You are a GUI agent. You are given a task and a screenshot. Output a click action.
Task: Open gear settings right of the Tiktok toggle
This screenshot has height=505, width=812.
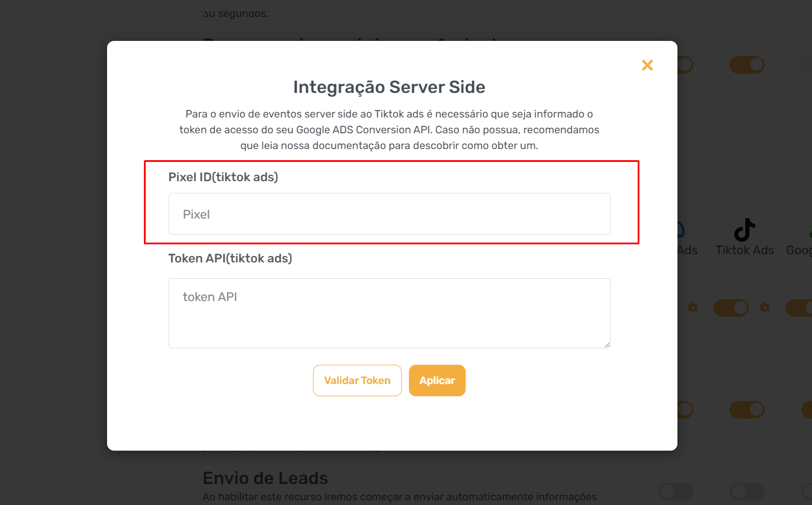(x=765, y=307)
